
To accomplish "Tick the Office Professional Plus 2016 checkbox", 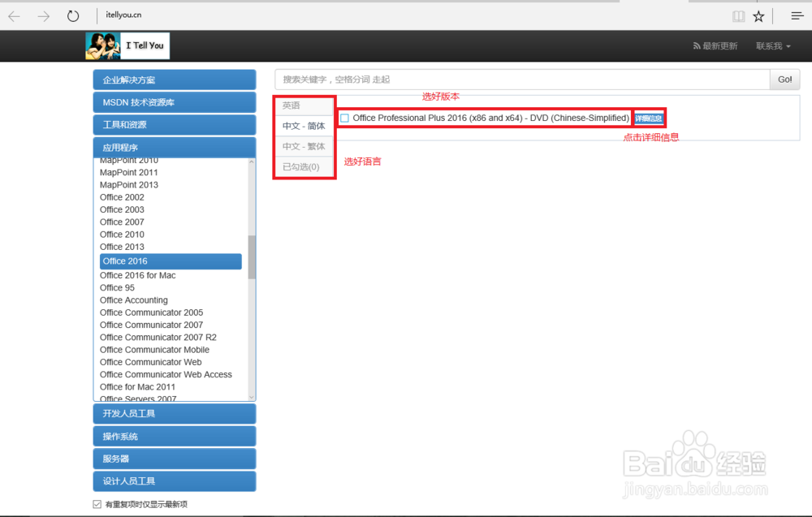I will (344, 118).
